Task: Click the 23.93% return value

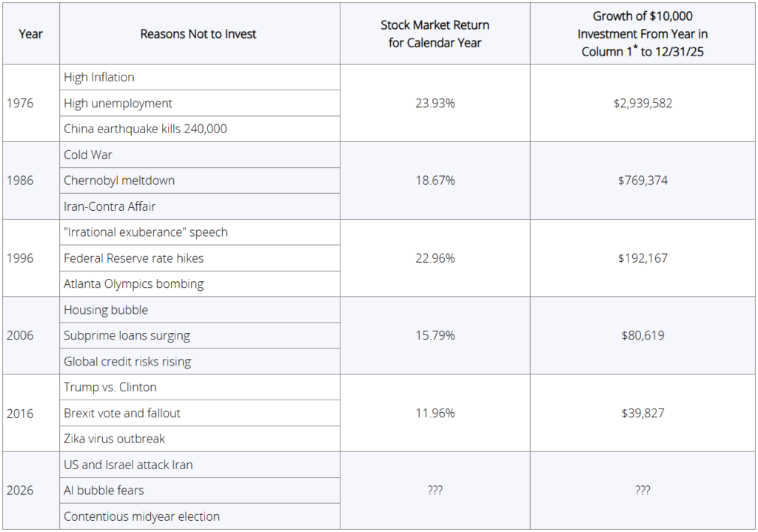Action: (435, 103)
